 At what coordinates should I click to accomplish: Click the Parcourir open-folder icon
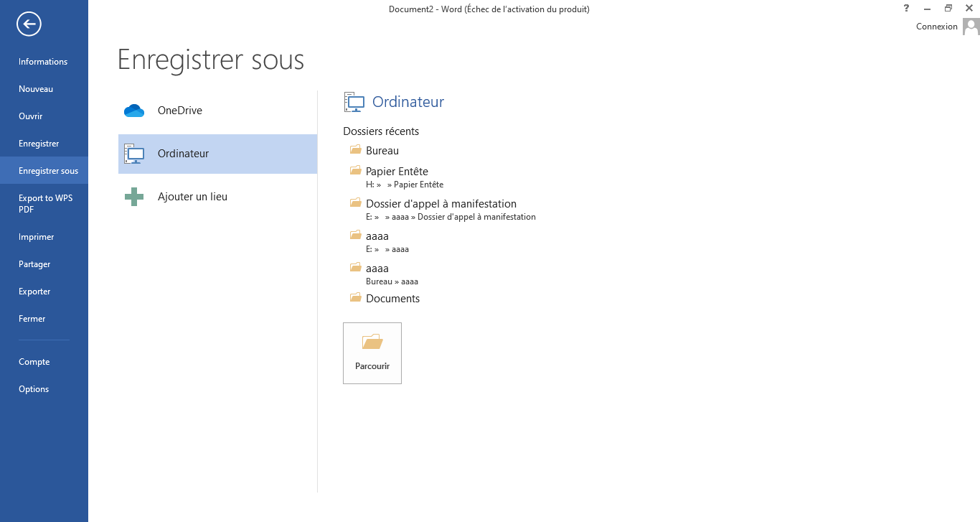(x=372, y=342)
